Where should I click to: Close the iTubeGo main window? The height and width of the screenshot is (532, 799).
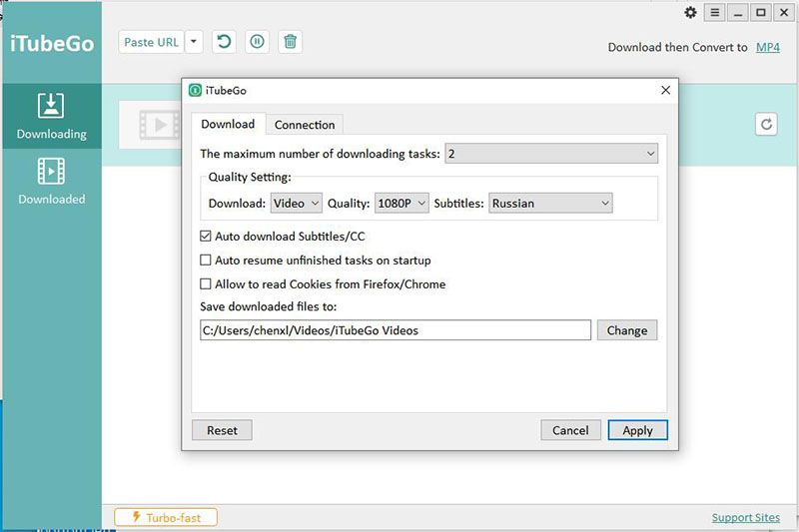784,12
